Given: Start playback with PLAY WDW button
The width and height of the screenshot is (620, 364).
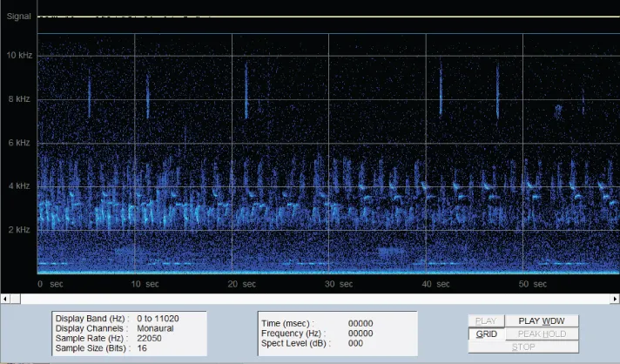Looking at the screenshot, I should click(x=542, y=321).
